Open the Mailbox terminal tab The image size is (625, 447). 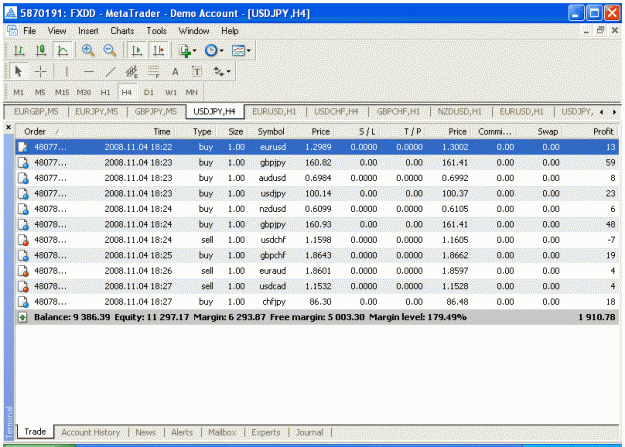tap(222, 432)
